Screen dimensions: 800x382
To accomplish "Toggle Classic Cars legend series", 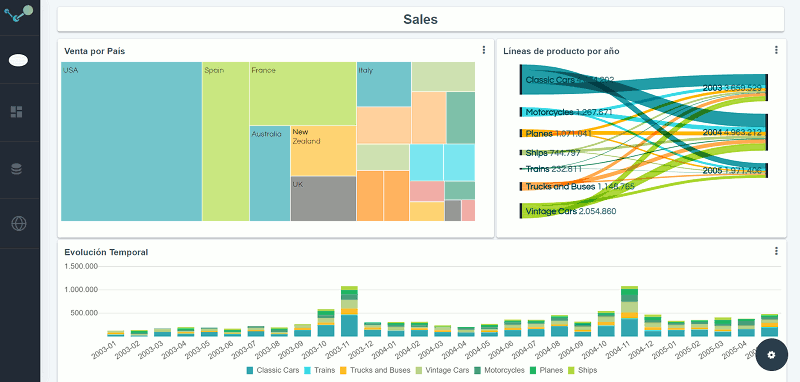I will click(273, 370).
